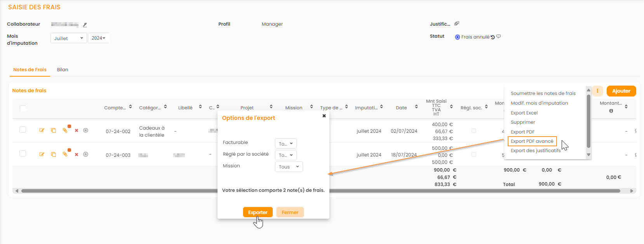Open the Mission dropdown showing Tous
The image size is (644, 244).
pos(289,167)
